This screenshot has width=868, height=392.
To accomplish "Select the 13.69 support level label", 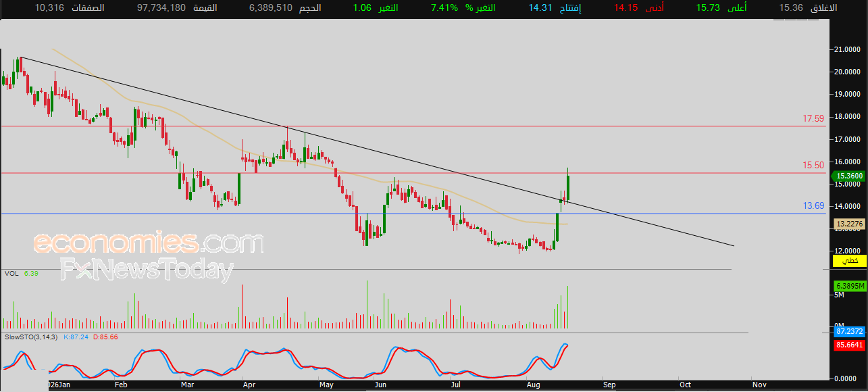I will pos(813,206).
